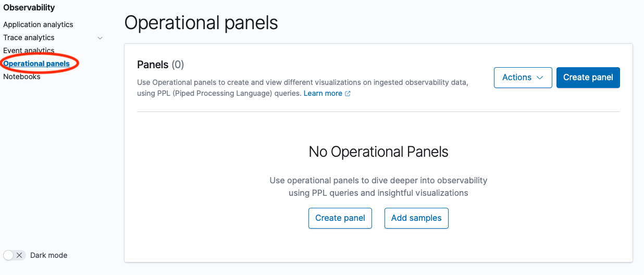Open the Actions dropdown menu

(x=523, y=77)
